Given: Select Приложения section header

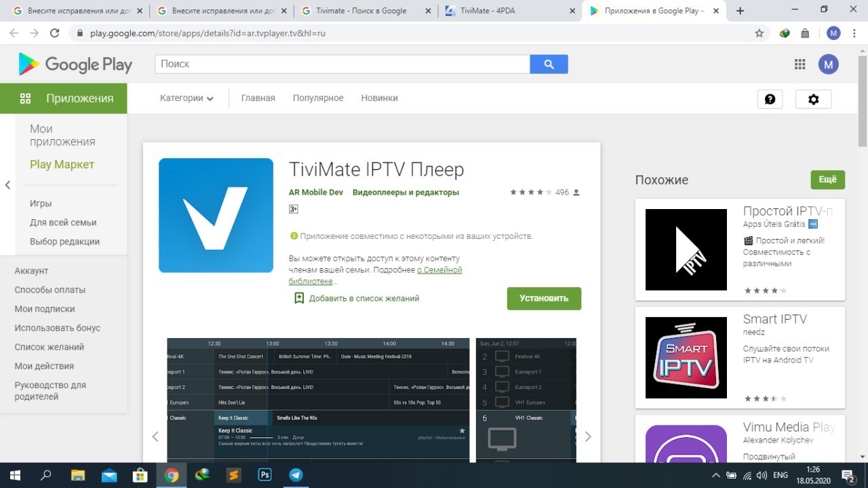Looking at the screenshot, I should coord(64,98).
